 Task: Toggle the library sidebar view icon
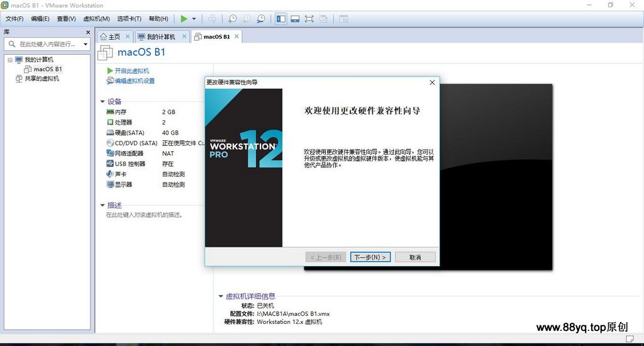pyautogui.click(x=281, y=18)
